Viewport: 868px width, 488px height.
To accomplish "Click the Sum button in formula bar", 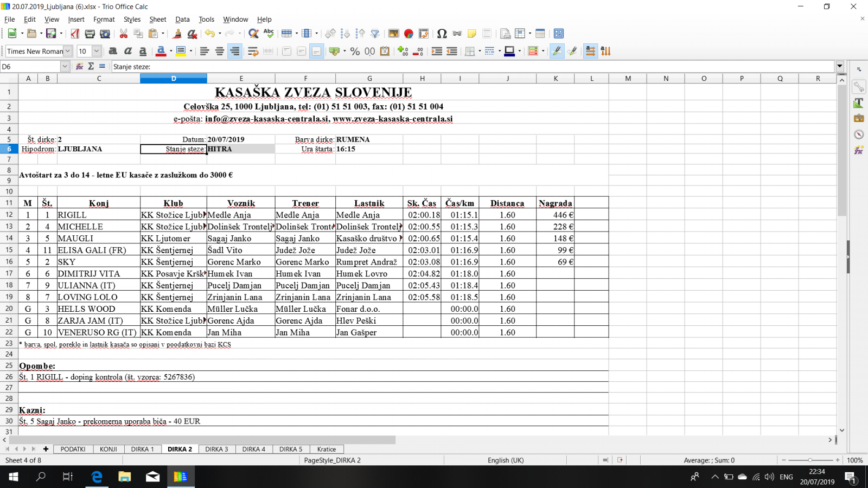I will [x=91, y=66].
